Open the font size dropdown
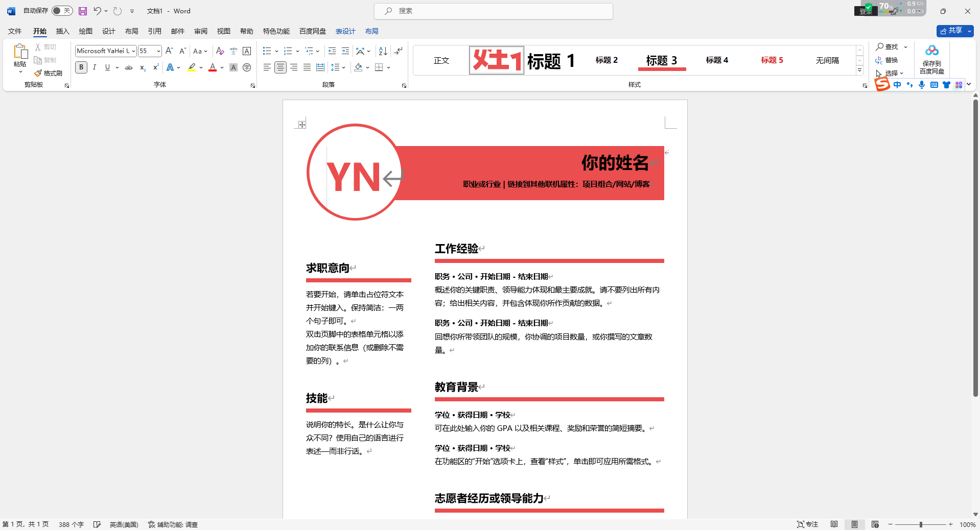980x530 pixels. point(158,51)
